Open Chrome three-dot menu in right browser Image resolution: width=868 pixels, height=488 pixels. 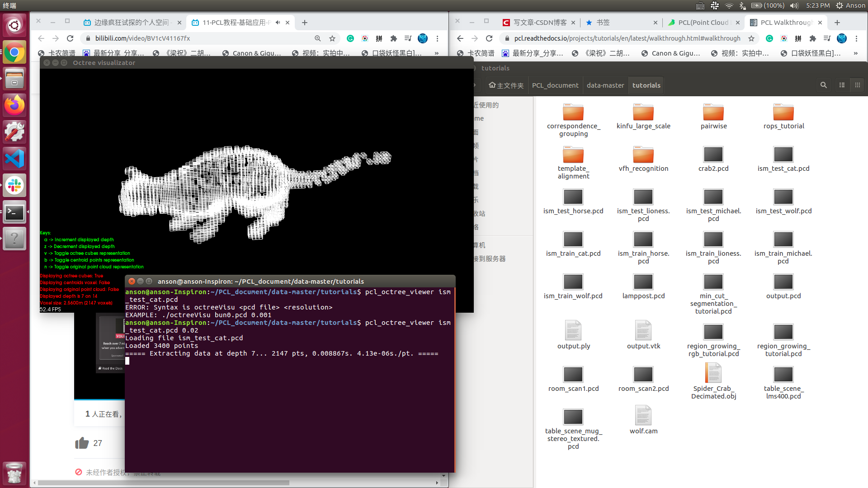click(856, 38)
